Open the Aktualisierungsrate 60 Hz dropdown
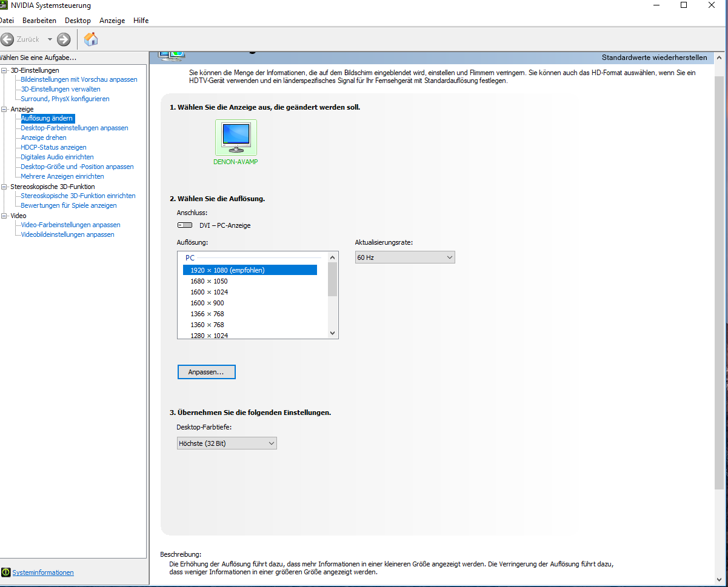728x587 pixels. tap(405, 257)
